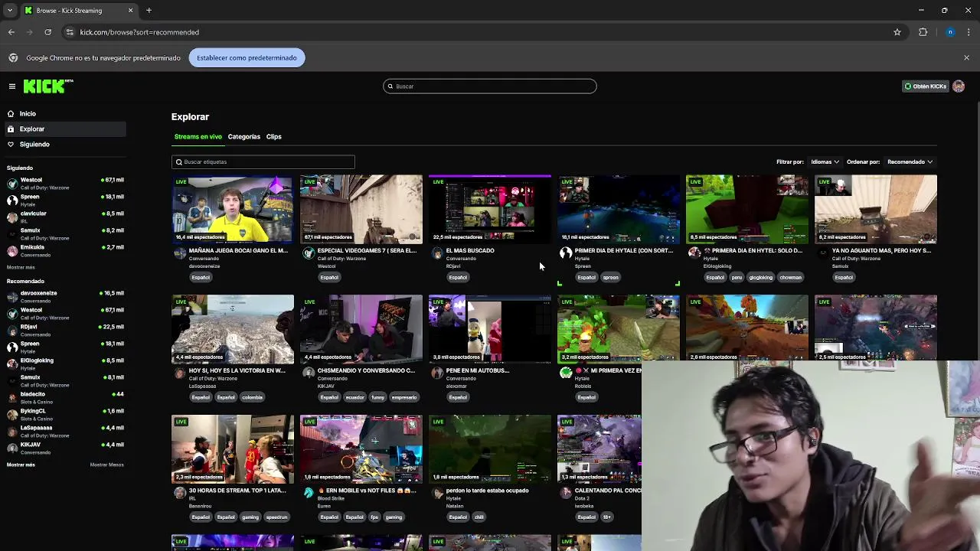This screenshot has height=551, width=980.
Task: Click the spreen tag
Action: click(x=610, y=277)
